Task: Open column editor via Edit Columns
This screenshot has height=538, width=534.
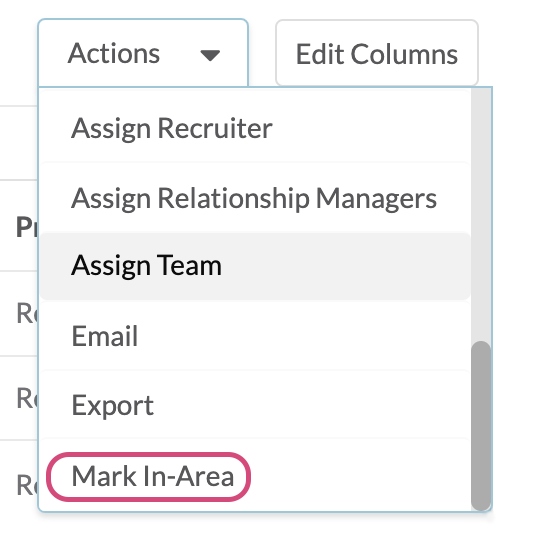Action: (x=376, y=54)
